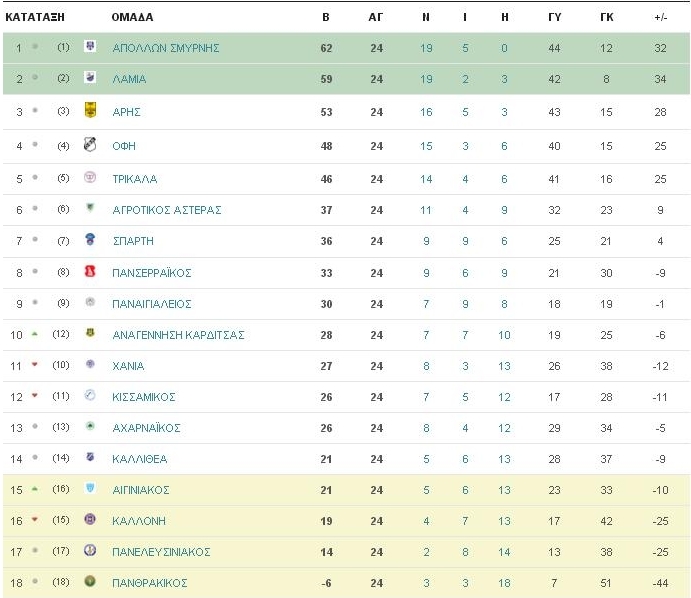Click the ΣΠΑΡΤΗ team crest icon

pos(90,239)
